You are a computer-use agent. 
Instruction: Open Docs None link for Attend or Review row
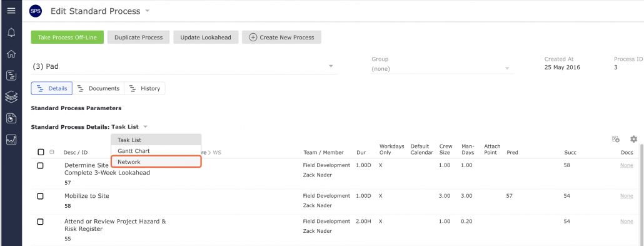point(626,222)
